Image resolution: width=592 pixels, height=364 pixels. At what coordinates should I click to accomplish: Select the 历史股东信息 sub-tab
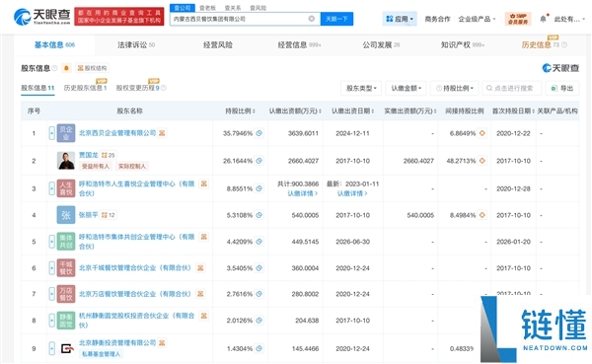tap(85, 88)
